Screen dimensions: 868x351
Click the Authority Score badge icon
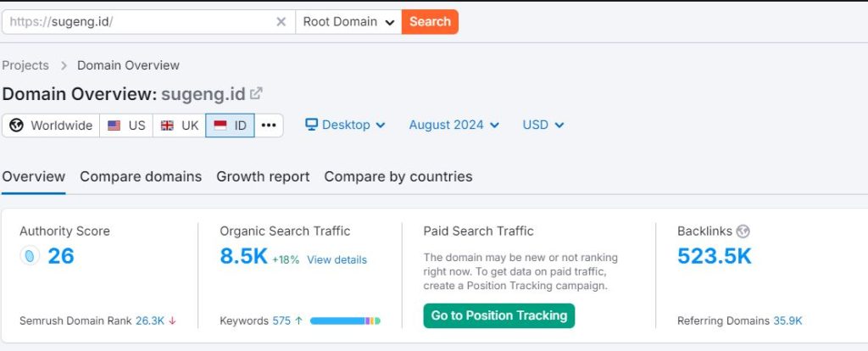point(30,256)
